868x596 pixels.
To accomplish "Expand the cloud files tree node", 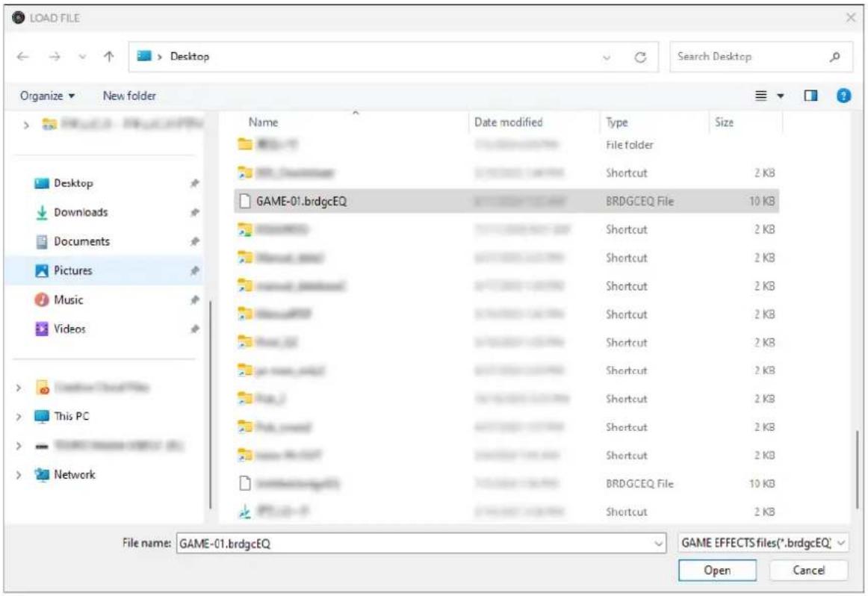I will point(19,388).
